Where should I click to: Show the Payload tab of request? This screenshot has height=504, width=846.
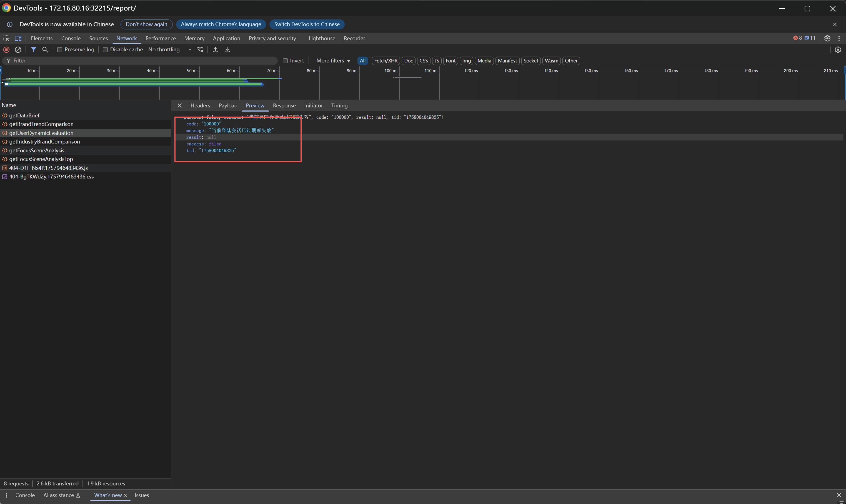click(228, 106)
